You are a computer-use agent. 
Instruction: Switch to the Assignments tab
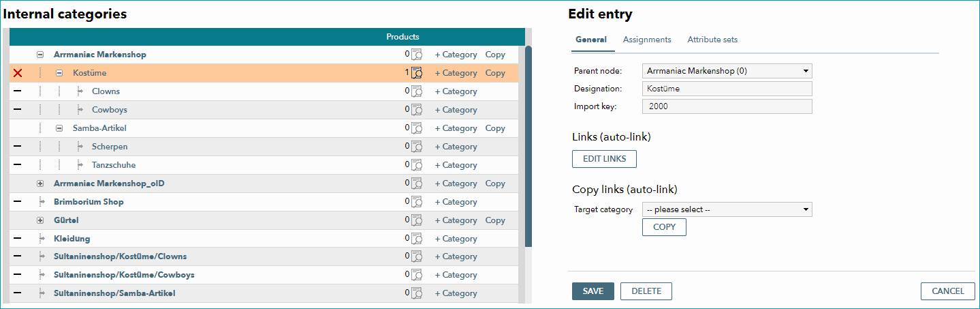pyautogui.click(x=647, y=40)
